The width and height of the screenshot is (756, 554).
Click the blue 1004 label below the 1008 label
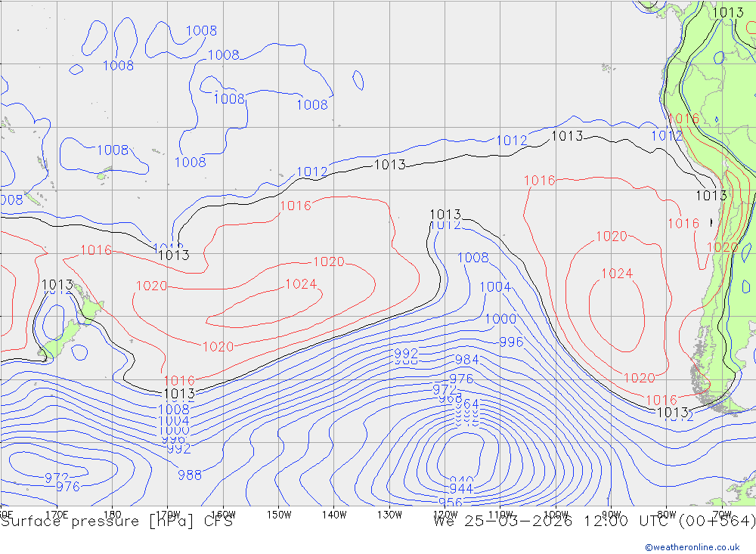click(174, 420)
